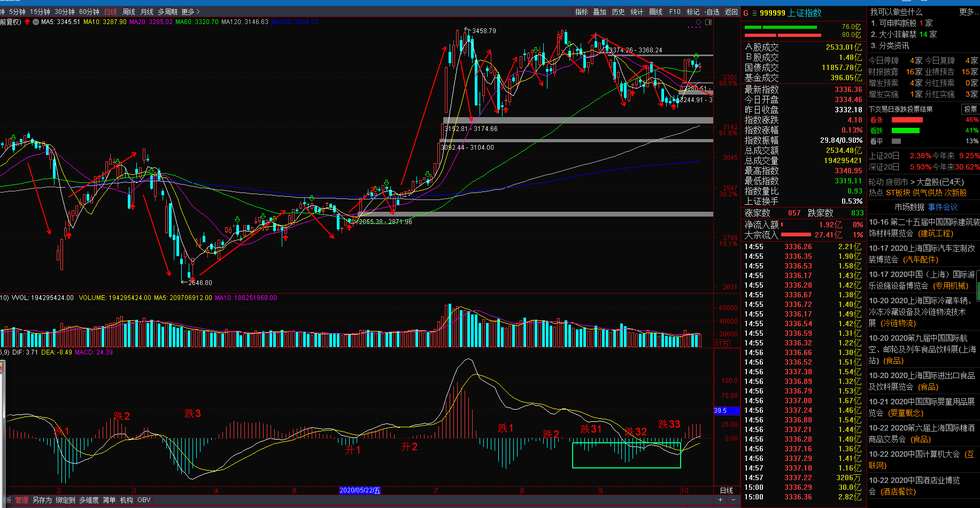The image size is (980, 508).
Task: Click the 绑定到 button
Action: click(65, 500)
